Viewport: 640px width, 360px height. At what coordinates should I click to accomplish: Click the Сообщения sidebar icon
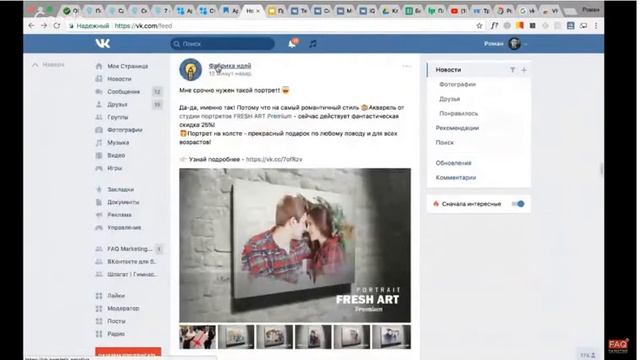(99, 91)
